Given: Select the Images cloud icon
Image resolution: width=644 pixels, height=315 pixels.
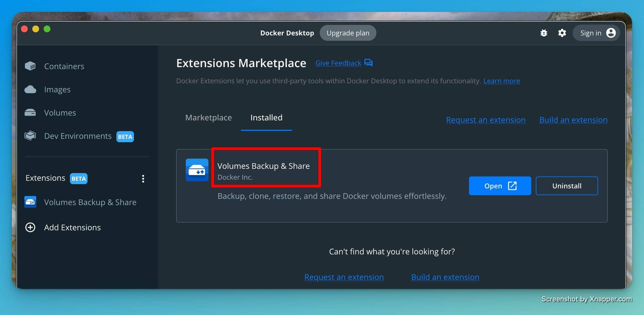Looking at the screenshot, I should tap(30, 89).
